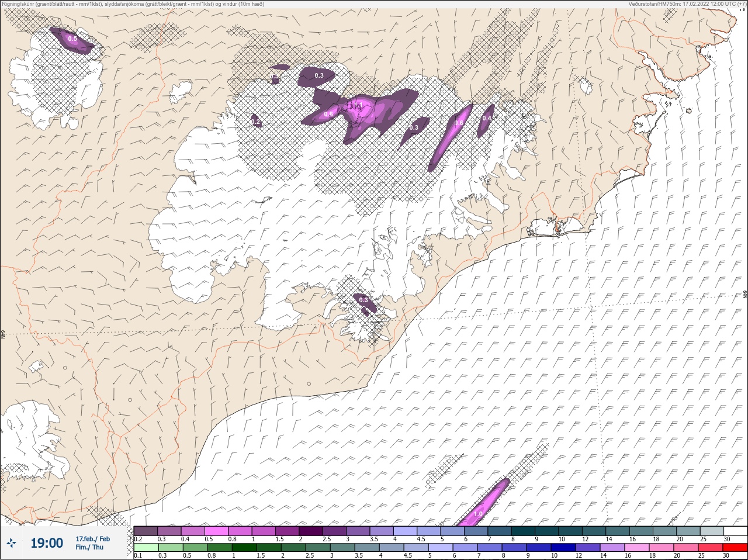Select the white 30 swatch ending the top row
Image resolution: width=748 pixels, height=560 pixels.
pos(736,531)
